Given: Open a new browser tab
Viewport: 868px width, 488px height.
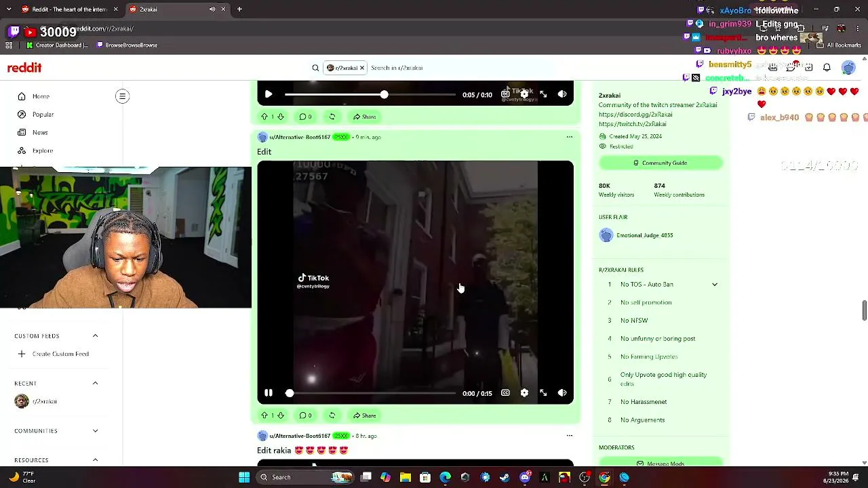Looking at the screenshot, I should click(240, 9).
